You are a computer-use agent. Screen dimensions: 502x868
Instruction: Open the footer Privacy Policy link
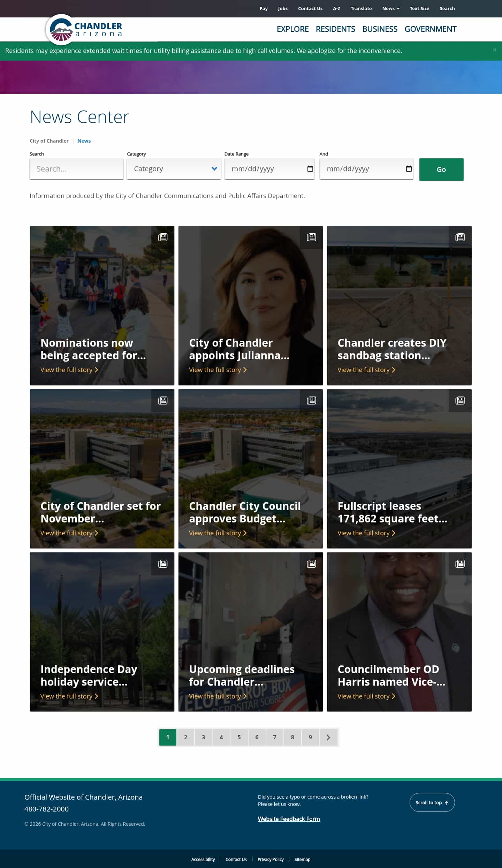271,859
